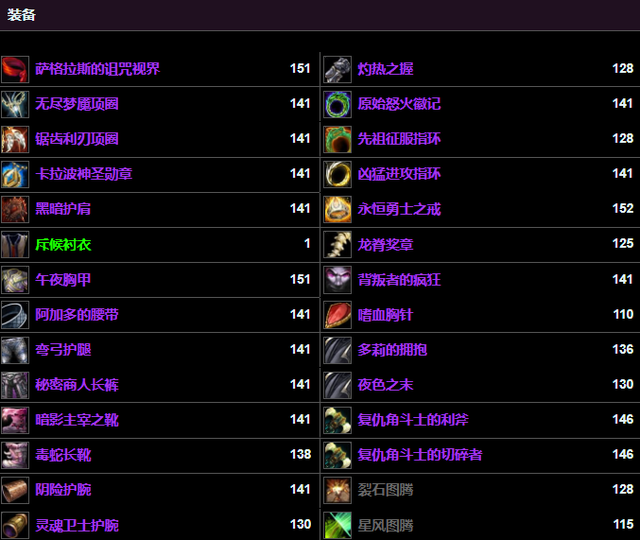The height and width of the screenshot is (540, 640).
Task: Open the 复仇角斗士的切碎者 item link
Action: (x=420, y=455)
